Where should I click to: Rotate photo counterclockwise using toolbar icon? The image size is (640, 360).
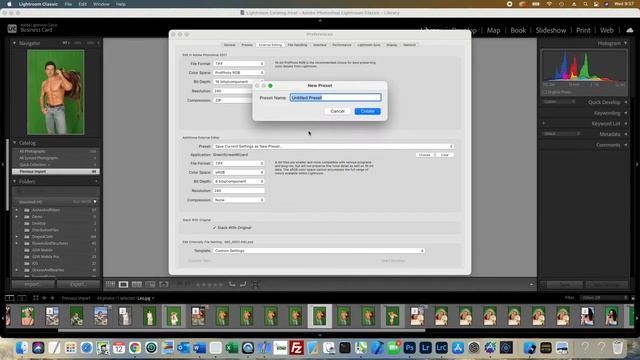[x=232, y=284]
